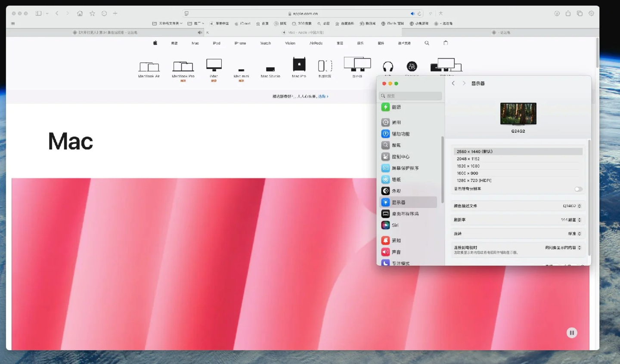Viewport: 620px width, 364px height.
Task: Switch to the Mac - Apple Safari tab
Action: [303, 32]
